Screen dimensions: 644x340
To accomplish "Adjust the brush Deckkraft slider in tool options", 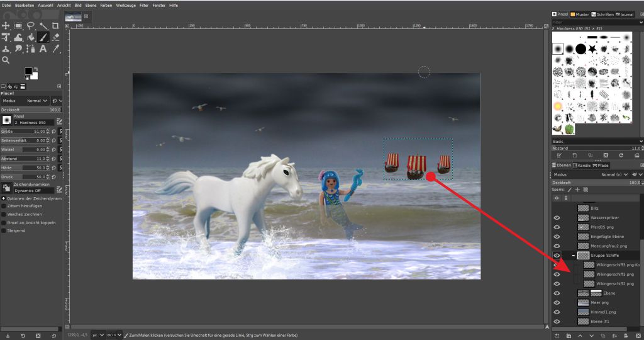I will pos(31,110).
